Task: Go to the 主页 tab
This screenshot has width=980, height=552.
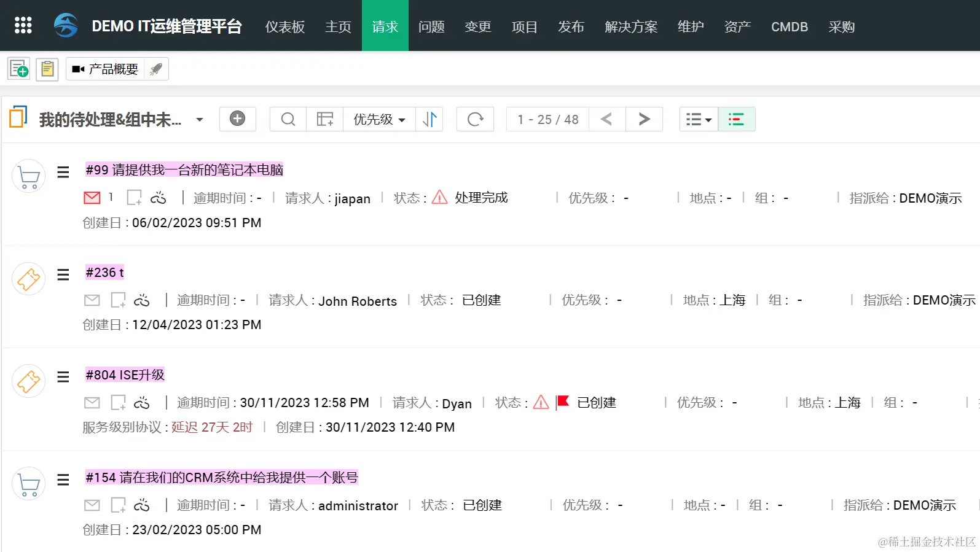Action: (x=338, y=26)
